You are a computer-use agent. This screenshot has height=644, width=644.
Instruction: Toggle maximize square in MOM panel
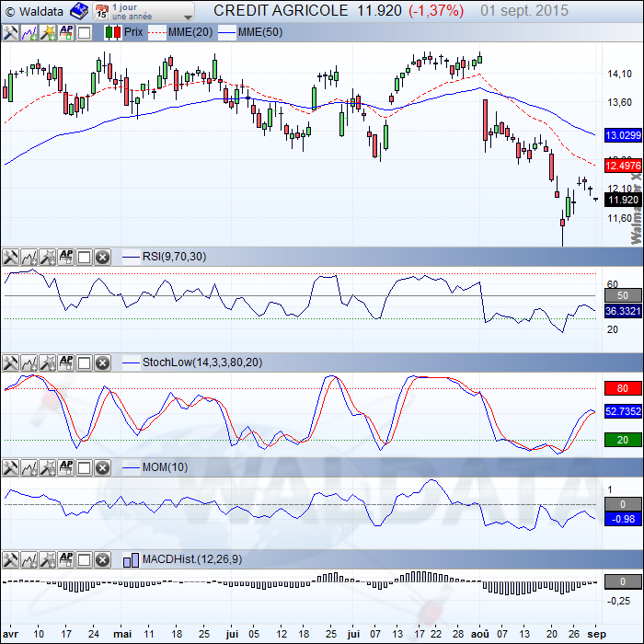tap(85, 467)
